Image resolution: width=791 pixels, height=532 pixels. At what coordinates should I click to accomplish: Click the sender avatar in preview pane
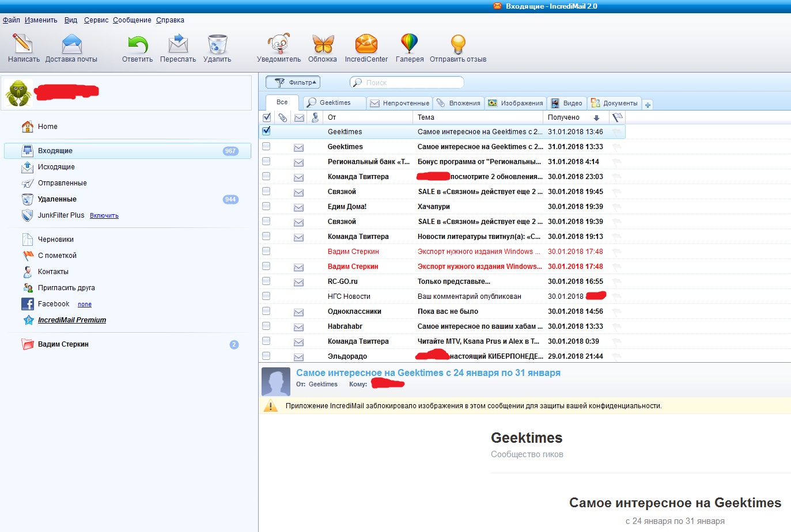276,382
